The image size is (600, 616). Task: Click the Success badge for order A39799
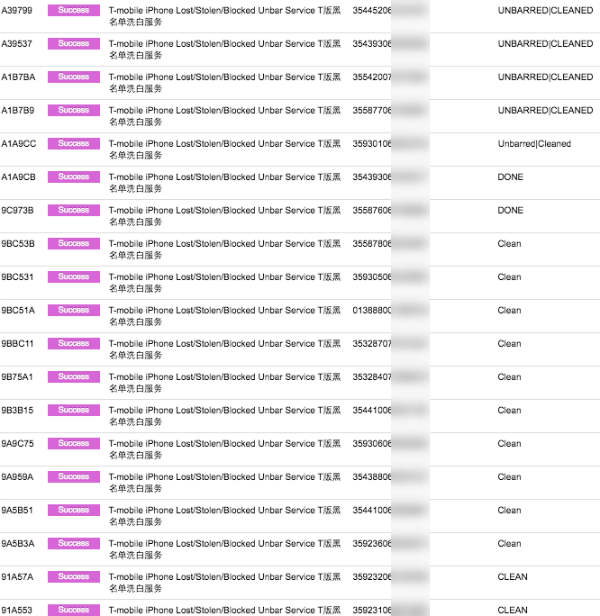(73, 10)
